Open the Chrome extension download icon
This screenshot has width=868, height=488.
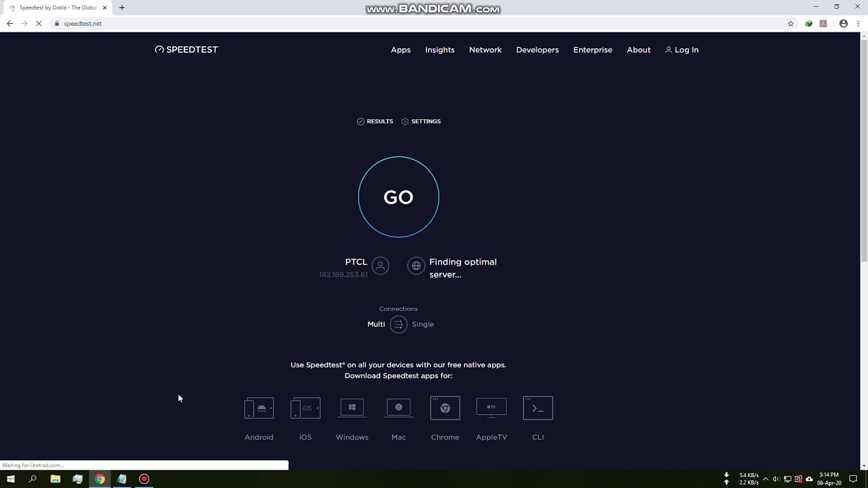pyautogui.click(x=445, y=408)
